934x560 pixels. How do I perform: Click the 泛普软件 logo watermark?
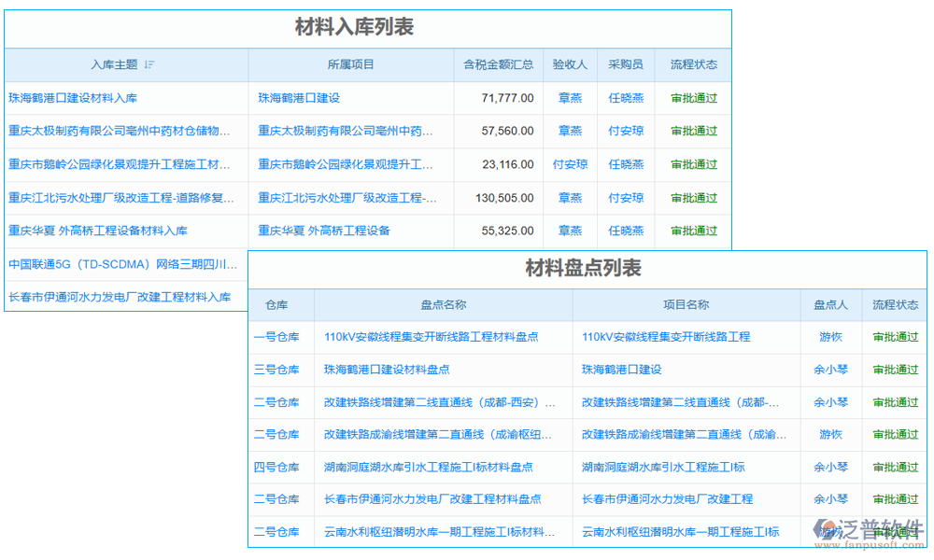tap(861, 529)
